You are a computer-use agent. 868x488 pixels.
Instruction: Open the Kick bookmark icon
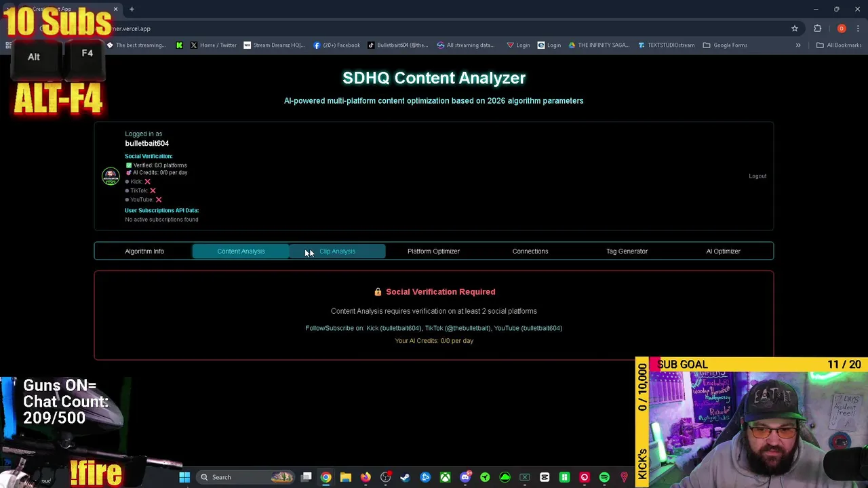coord(179,45)
